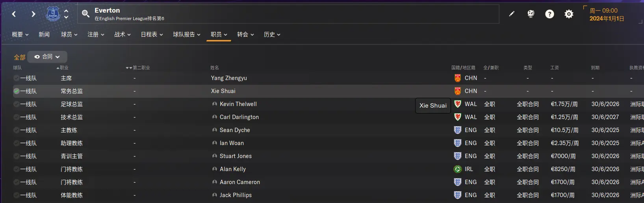Click Wales flag in Carl Darlington row
Image resolution: width=644 pixels, height=203 pixels.
[457, 117]
